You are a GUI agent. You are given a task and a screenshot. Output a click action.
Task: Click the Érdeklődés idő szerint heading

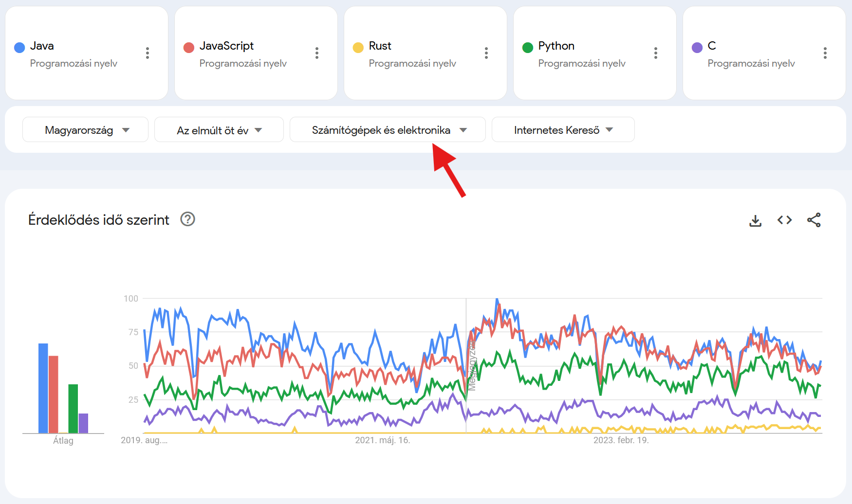click(x=99, y=220)
